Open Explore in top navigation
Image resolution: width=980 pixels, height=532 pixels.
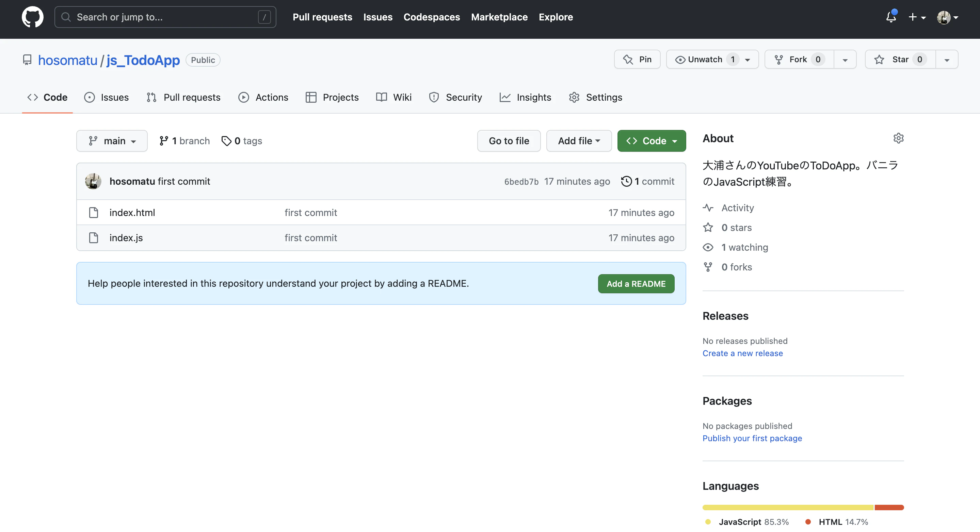click(x=556, y=17)
